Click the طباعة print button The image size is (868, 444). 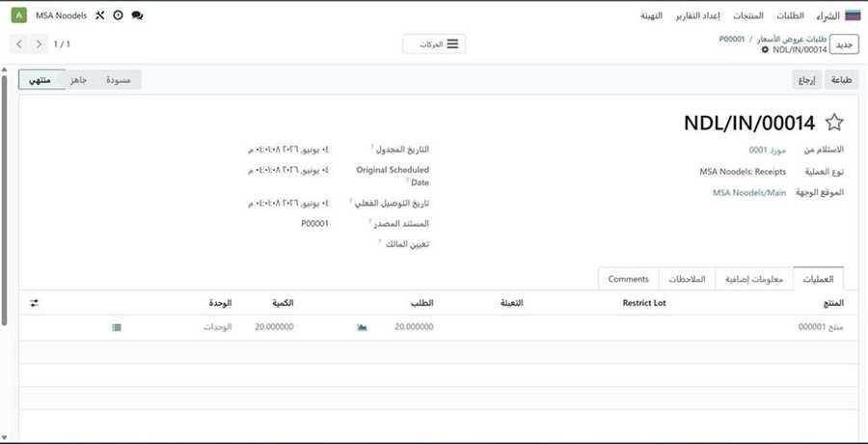point(841,80)
